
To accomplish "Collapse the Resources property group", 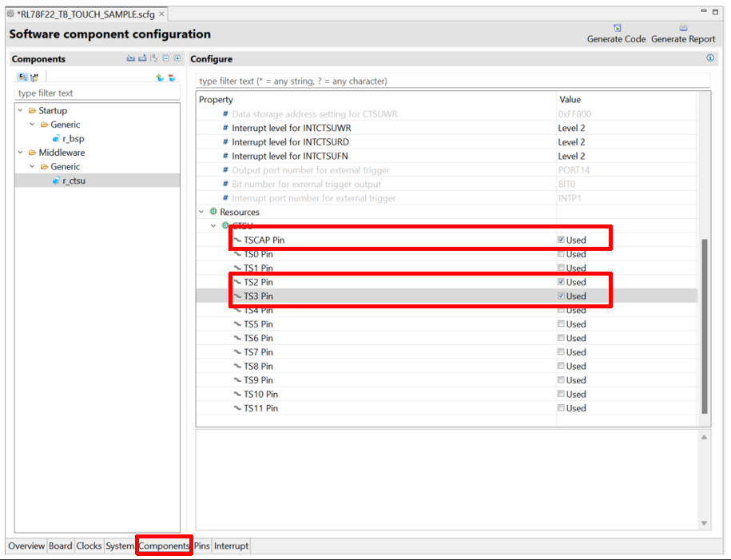I will 202,212.
